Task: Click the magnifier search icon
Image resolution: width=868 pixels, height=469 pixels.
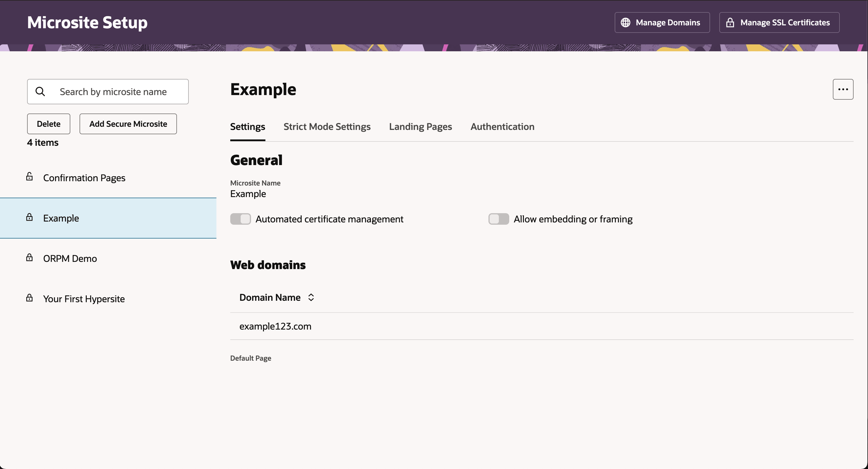Action: [x=40, y=92]
